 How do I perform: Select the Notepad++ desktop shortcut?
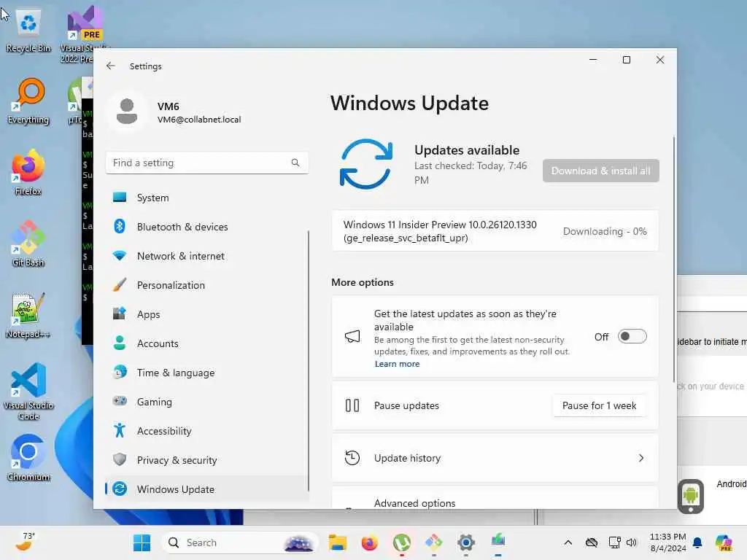tap(28, 316)
